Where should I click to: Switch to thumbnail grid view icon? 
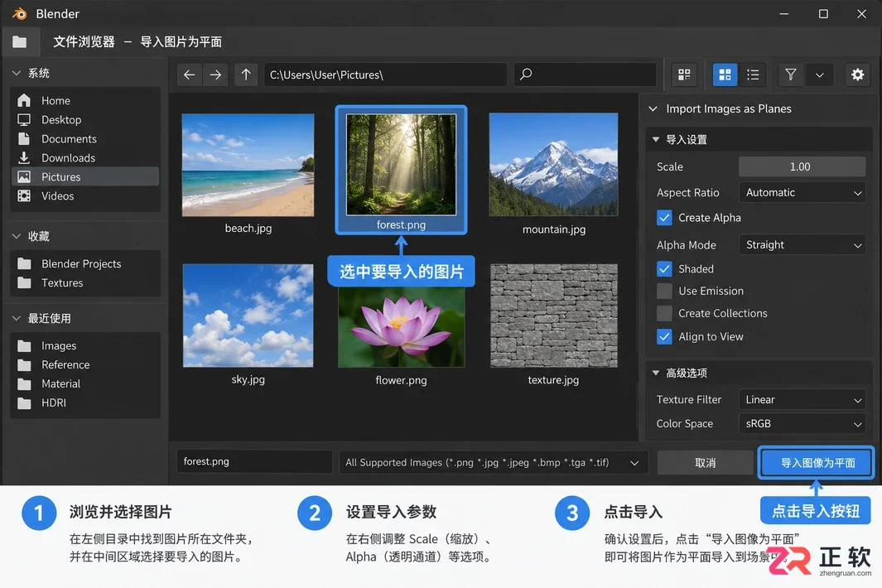[x=725, y=75]
